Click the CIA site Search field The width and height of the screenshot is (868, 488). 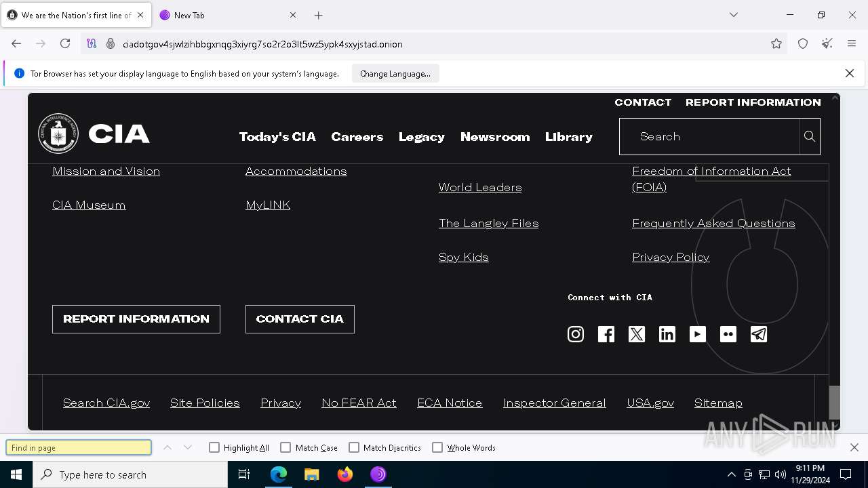[x=709, y=136]
